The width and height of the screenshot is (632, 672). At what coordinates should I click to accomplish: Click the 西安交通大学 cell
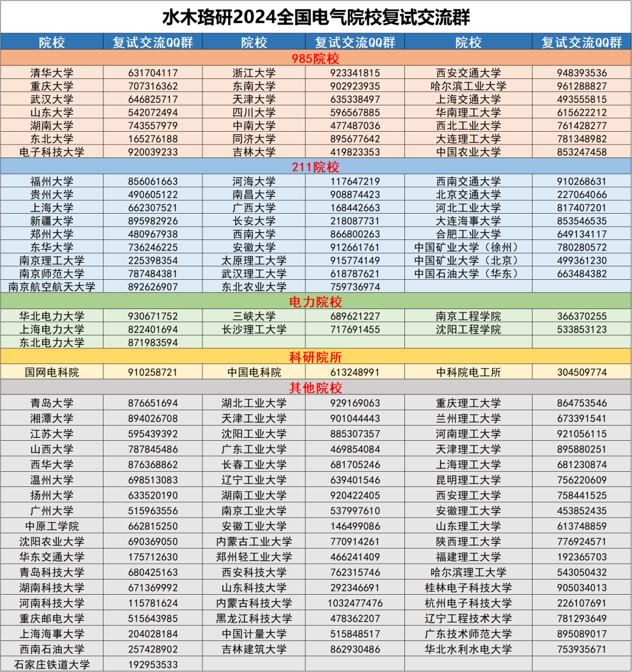(468, 73)
